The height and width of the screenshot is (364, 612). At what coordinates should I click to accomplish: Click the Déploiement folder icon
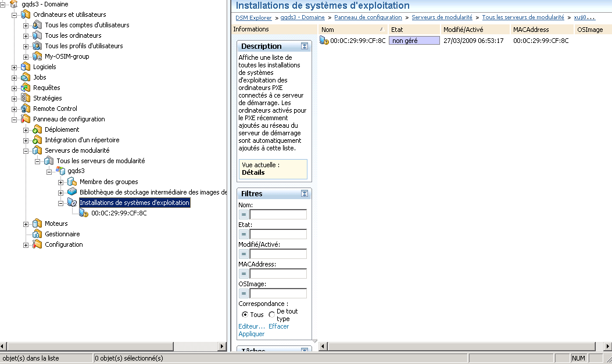point(37,129)
